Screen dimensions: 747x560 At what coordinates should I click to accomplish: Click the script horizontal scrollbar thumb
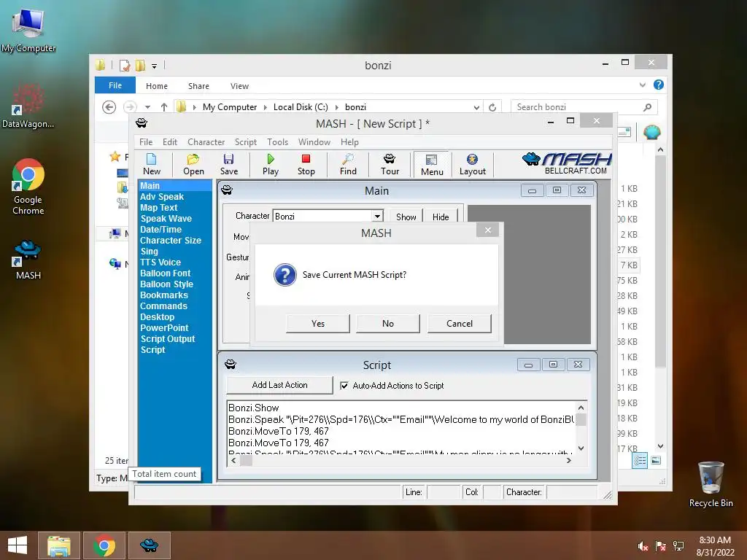pos(246,461)
